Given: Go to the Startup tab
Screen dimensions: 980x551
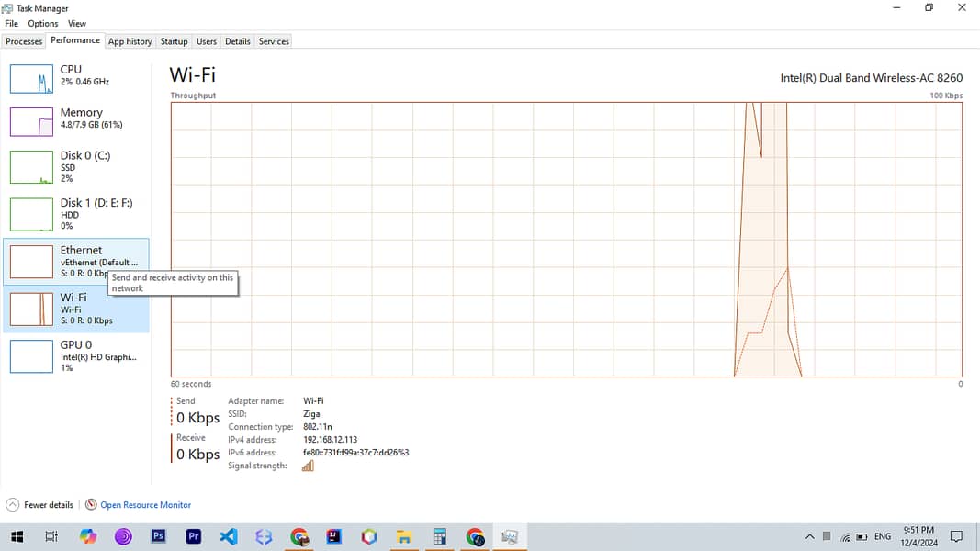Looking at the screenshot, I should tap(174, 41).
